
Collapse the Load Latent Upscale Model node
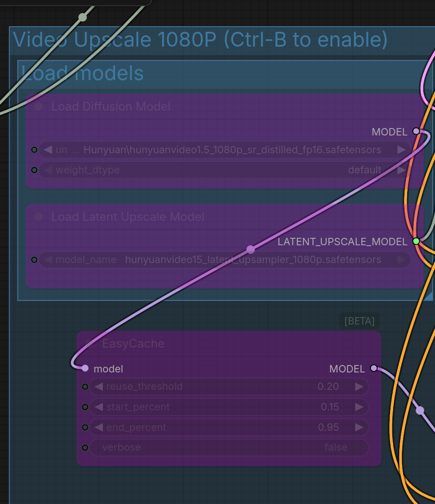click(x=39, y=217)
